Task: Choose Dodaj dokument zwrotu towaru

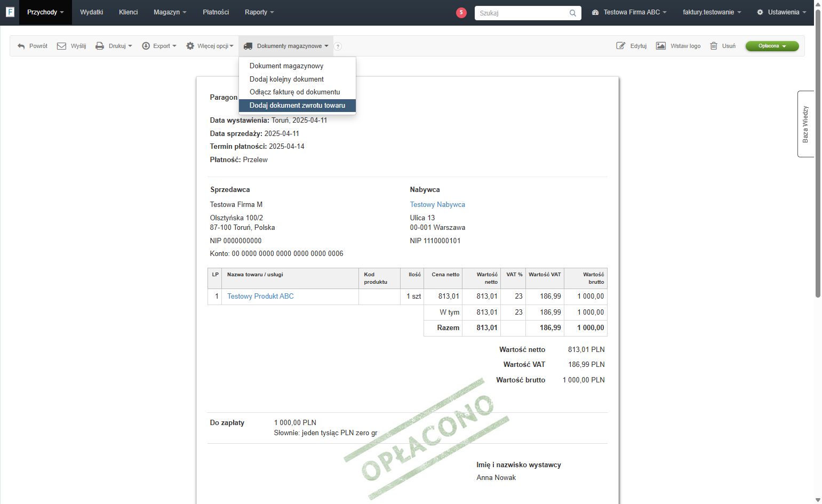Action: click(x=297, y=106)
